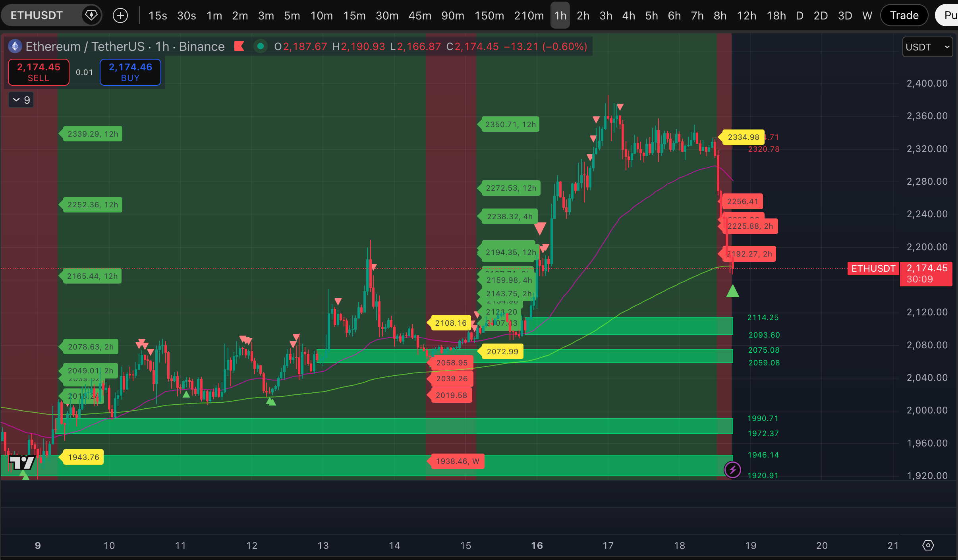Open ETHUSDT symbol search box
958x560 pixels.
[x=37, y=15]
